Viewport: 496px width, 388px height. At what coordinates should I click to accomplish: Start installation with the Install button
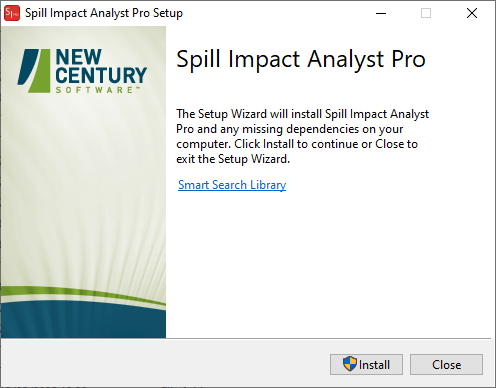click(366, 364)
